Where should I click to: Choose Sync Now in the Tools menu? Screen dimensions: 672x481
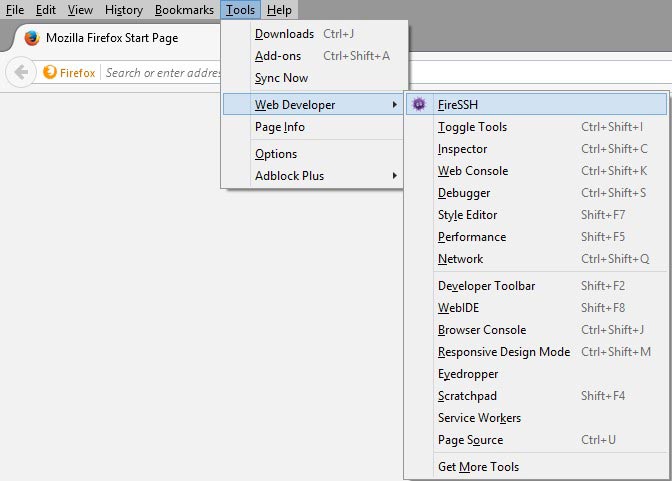(x=281, y=78)
